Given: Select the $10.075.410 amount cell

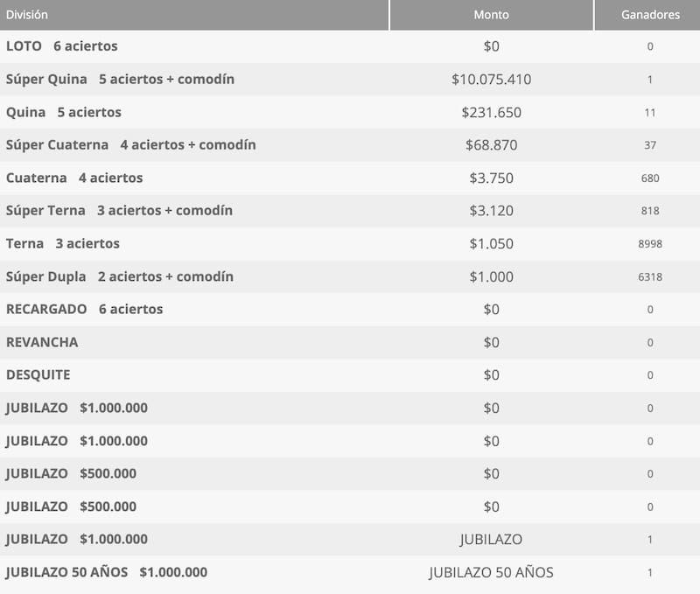Looking at the screenshot, I should pos(491,80).
